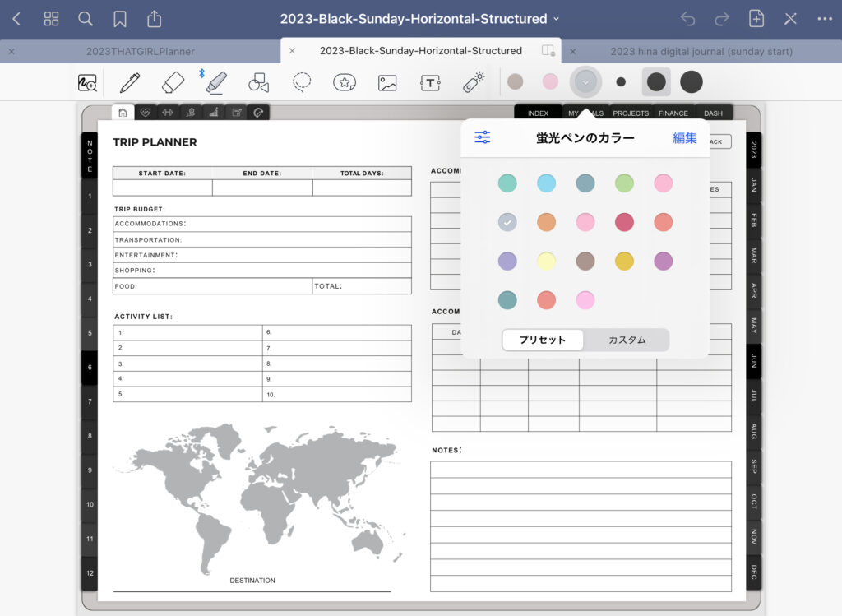Go to the DASH planner tab
842x616 pixels.
tap(713, 113)
